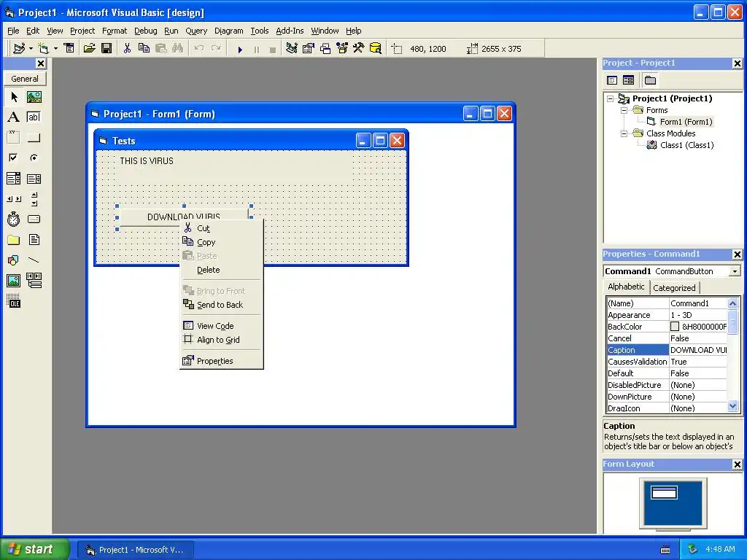
Task: Open the Object Browser from toolbar
Action: pyautogui.click(x=342, y=49)
